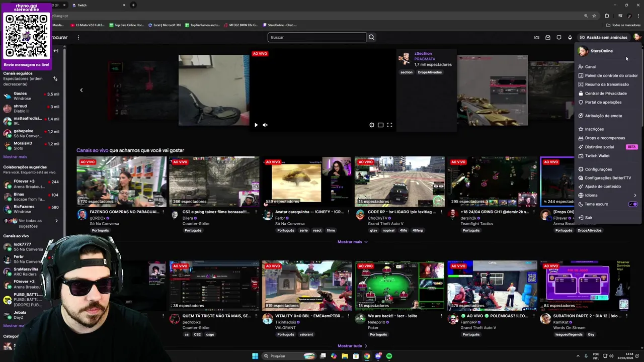Open a new browser tab
The width and height of the screenshot is (644, 362).
point(133,5)
